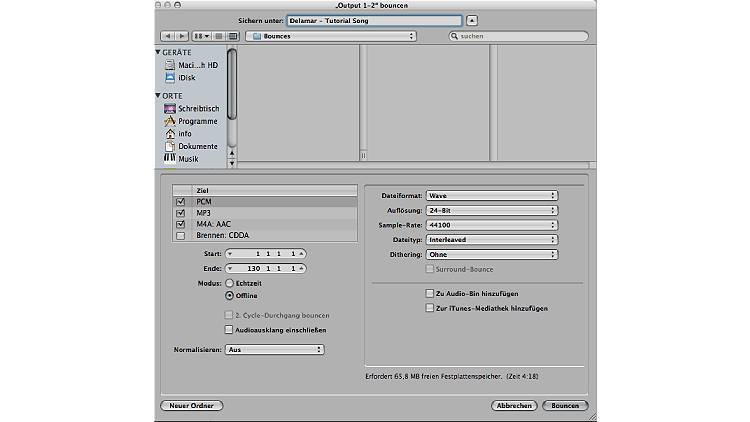Image resolution: width=750 pixels, height=422 pixels.
Task: Click horizontal scrollbar under file columns
Action: click(413, 165)
